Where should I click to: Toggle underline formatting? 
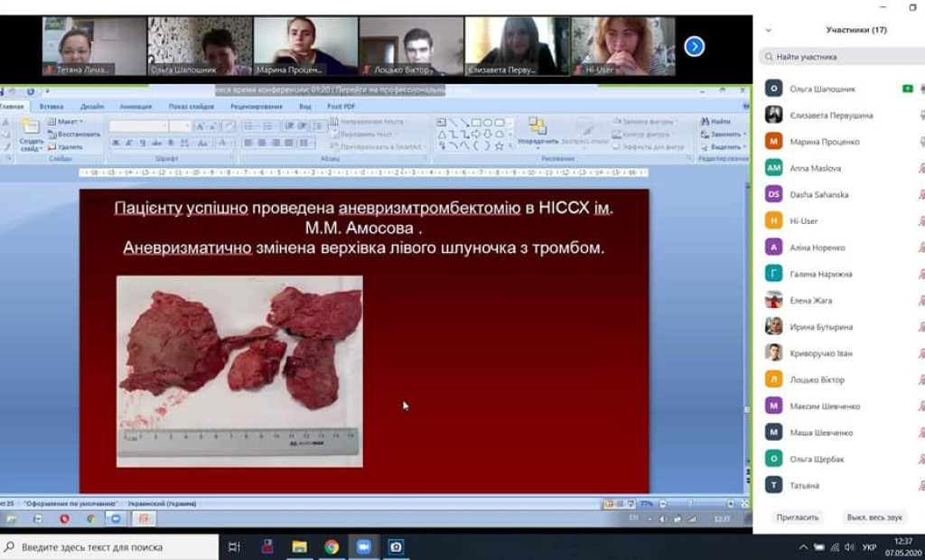pyautogui.click(x=142, y=142)
